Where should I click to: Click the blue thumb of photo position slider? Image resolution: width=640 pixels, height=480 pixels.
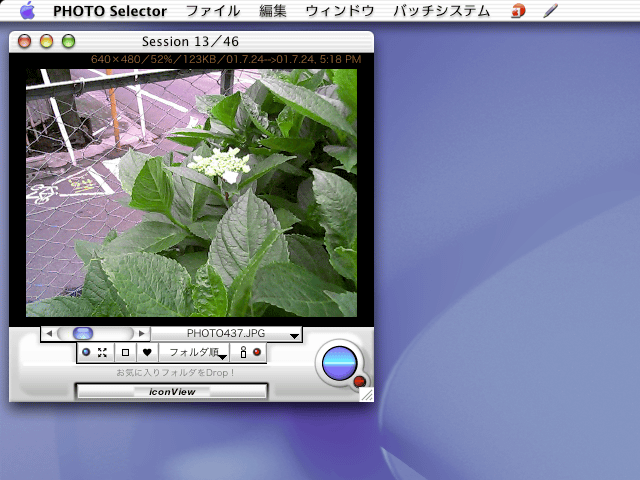[x=83, y=333]
